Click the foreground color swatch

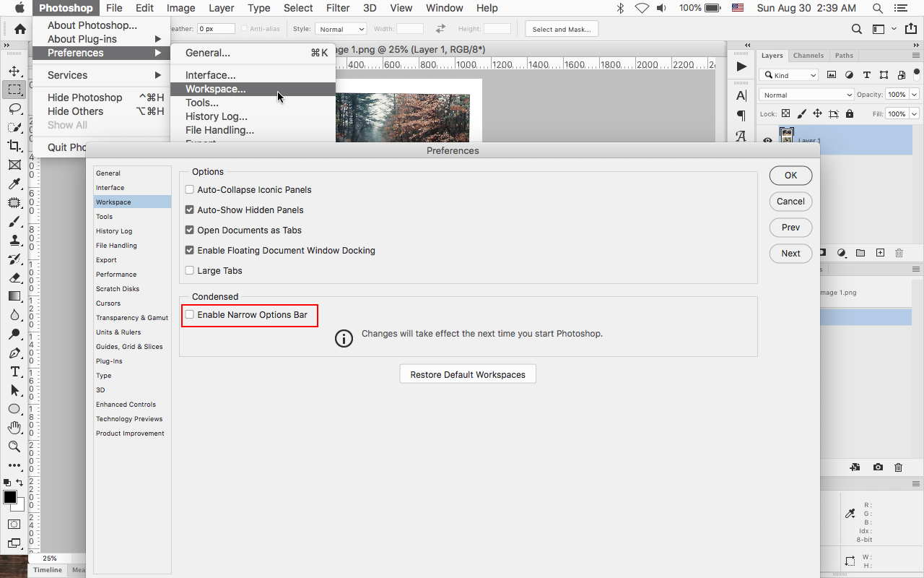[x=10, y=497]
